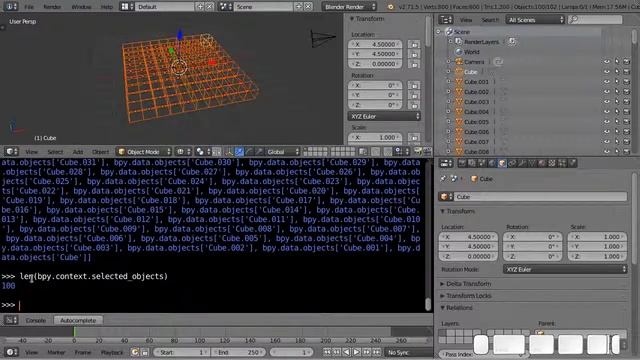Select the translate manipulator arrow icon
Viewport: 640px width, 360px height.
pyautogui.click(x=239, y=152)
